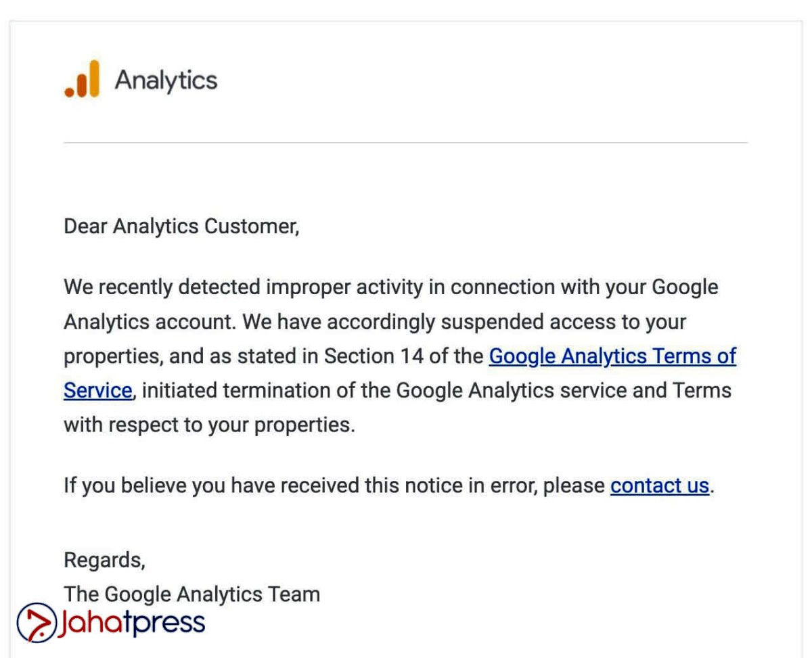
Task: Click the "Dear Analytics Customer," greeting
Action: pos(181,226)
